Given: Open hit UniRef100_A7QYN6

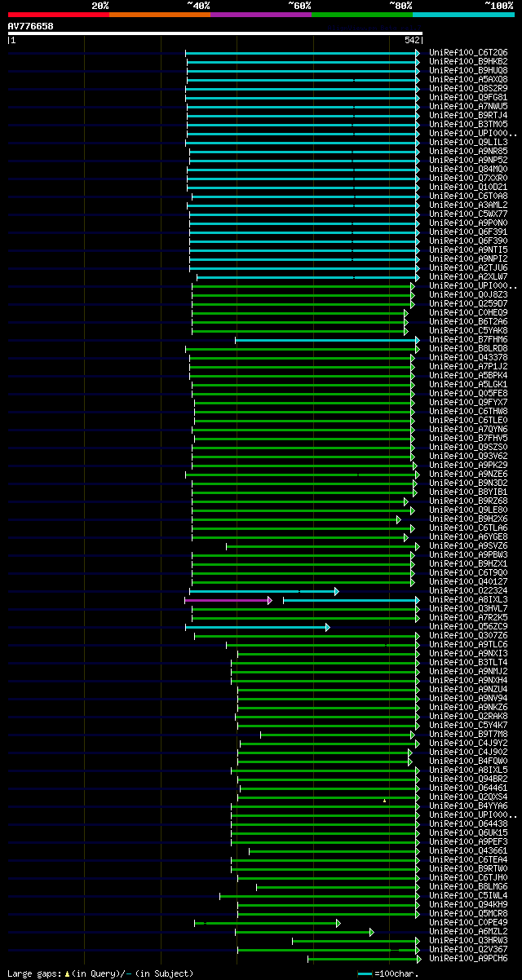Looking at the screenshot, I should (469, 430).
